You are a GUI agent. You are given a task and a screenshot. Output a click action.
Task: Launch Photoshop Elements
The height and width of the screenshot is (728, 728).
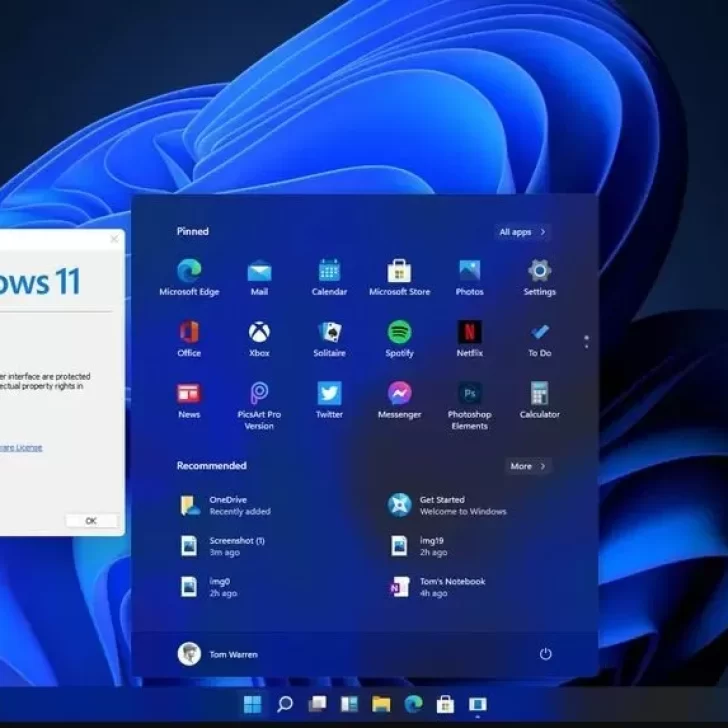[x=469, y=395]
